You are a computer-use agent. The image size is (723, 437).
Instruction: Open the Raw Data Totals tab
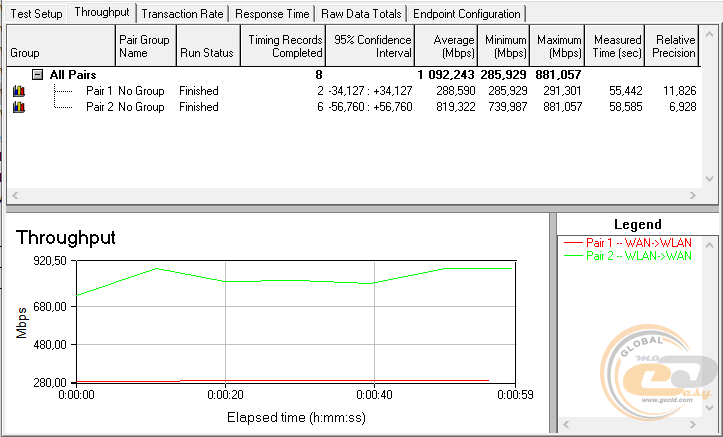[361, 14]
